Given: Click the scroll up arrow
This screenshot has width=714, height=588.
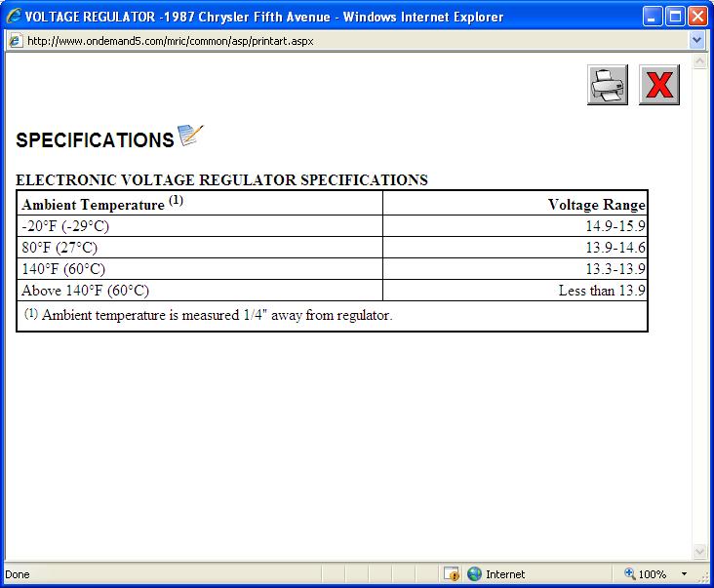Looking at the screenshot, I should coord(699,61).
